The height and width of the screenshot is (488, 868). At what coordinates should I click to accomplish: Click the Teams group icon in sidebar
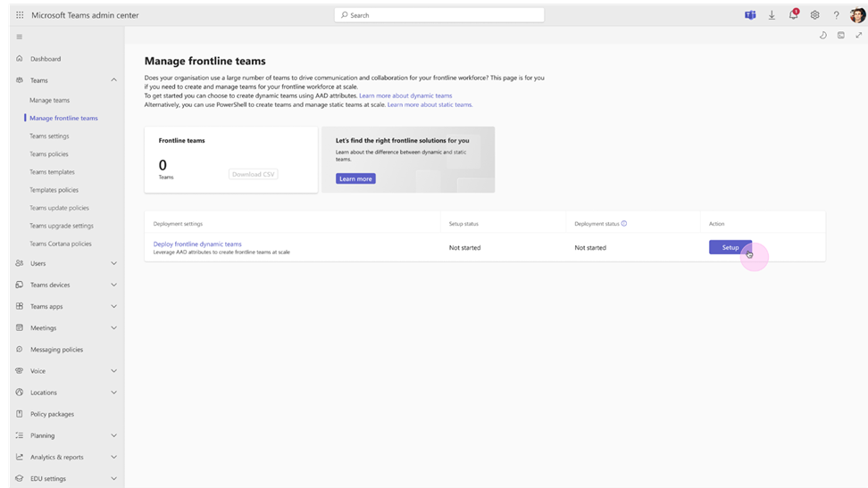click(20, 80)
